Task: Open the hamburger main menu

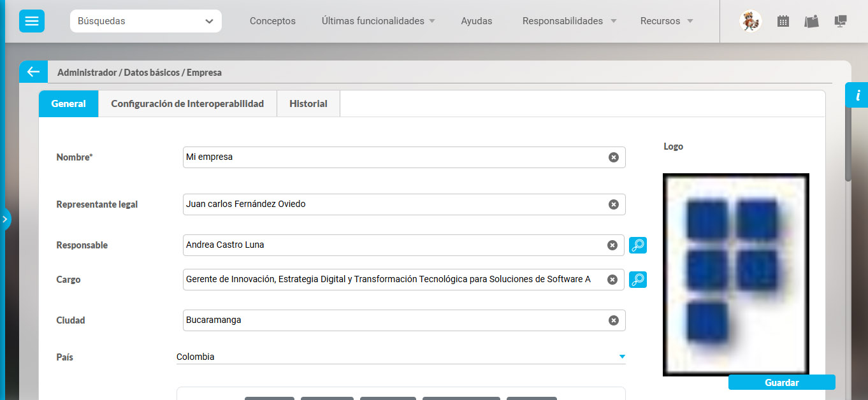Action: point(31,21)
